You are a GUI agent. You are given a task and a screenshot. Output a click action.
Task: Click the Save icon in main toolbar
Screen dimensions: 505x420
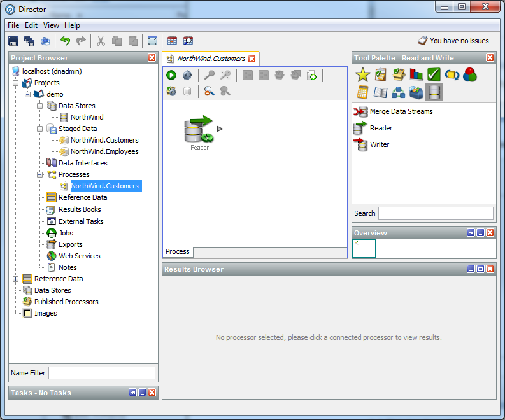[x=13, y=41]
